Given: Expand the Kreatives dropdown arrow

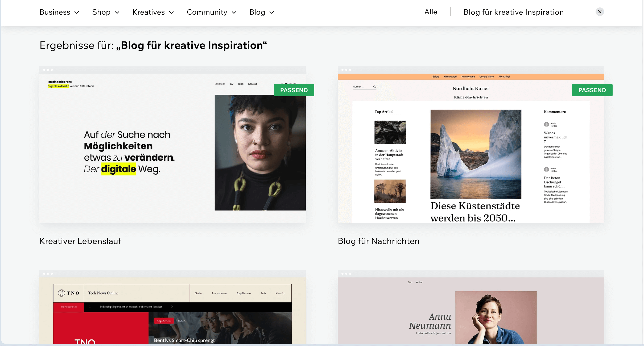Looking at the screenshot, I should (171, 12).
